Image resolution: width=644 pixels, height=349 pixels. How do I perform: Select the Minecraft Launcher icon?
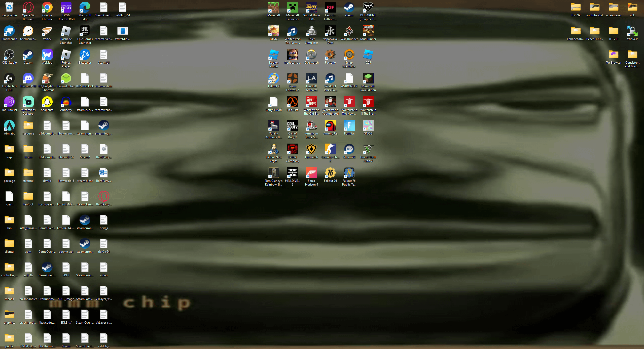293,8
